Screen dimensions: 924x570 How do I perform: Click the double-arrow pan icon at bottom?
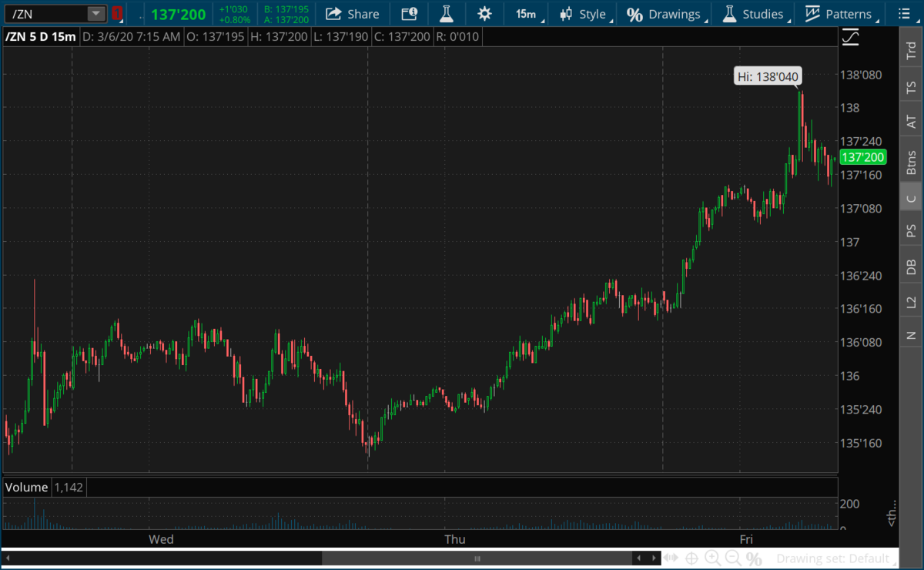click(671, 558)
